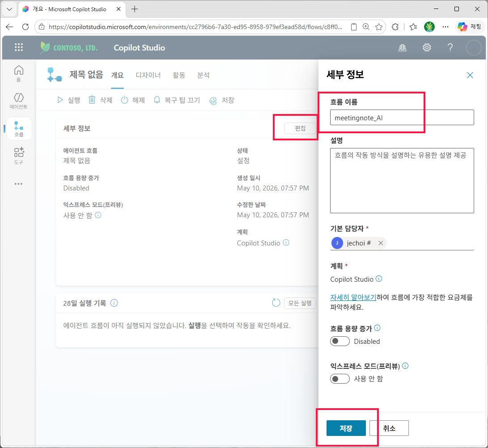This screenshot has width=488, height=448.
Task: Refresh the 28일 실행 기록 list
Action: click(x=276, y=303)
